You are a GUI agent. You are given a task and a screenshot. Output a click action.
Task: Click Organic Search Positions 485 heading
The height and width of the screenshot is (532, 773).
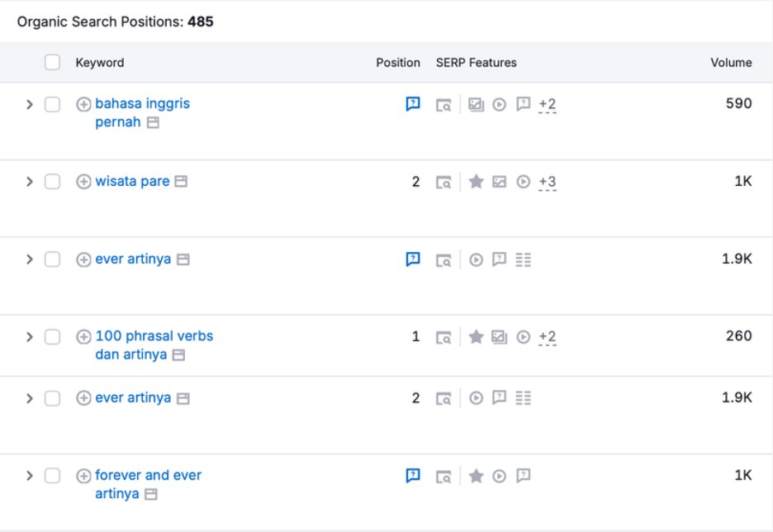[x=115, y=21]
